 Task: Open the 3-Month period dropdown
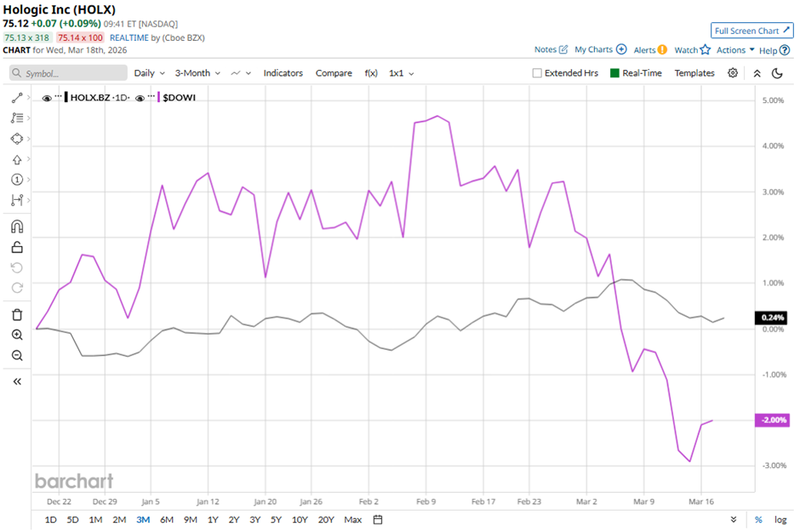pyautogui.click(x=197, y=73)
